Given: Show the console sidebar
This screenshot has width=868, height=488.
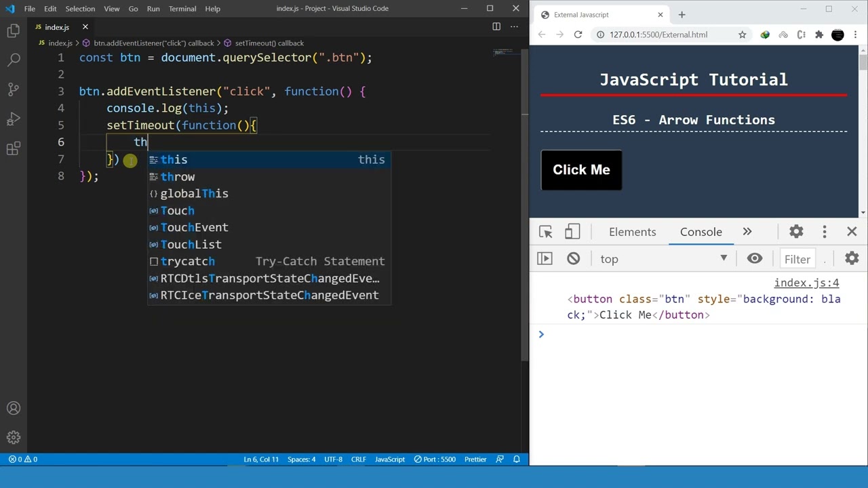Looking at the screenshot, I should [x=545, y=258].
